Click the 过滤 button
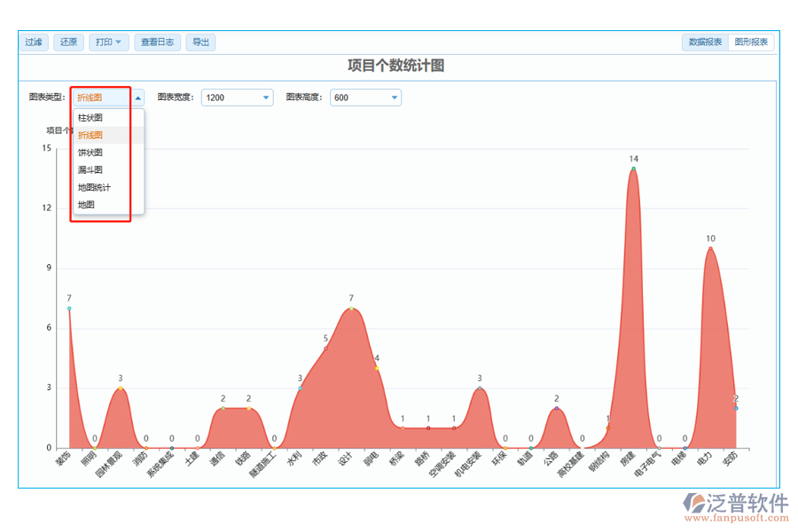The width and height of the screenshot is (798, 532). [34, 43]
